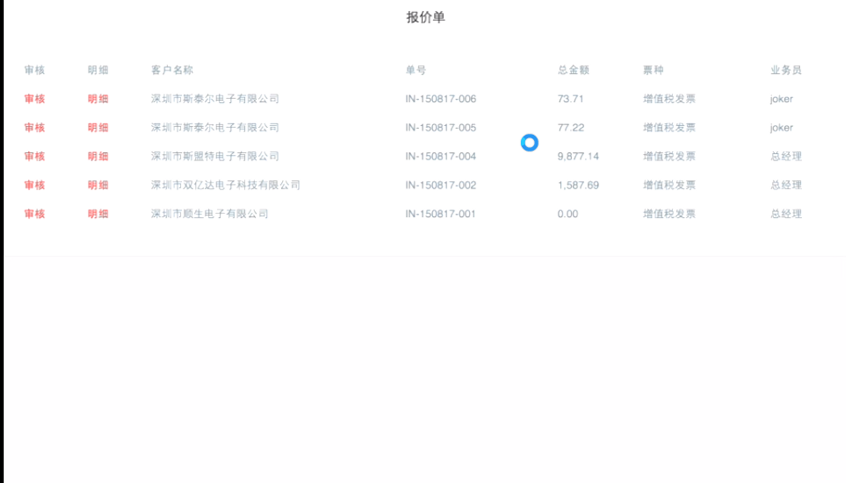Select customer 深圳市顺生电子有限公司
Screen dimensions: 846x483
pos(210,214)
